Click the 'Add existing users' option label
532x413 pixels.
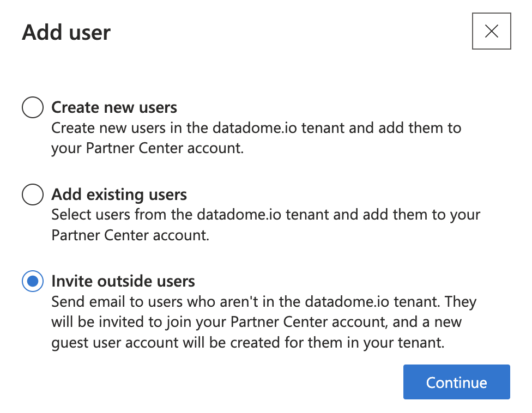coord(119,195)
